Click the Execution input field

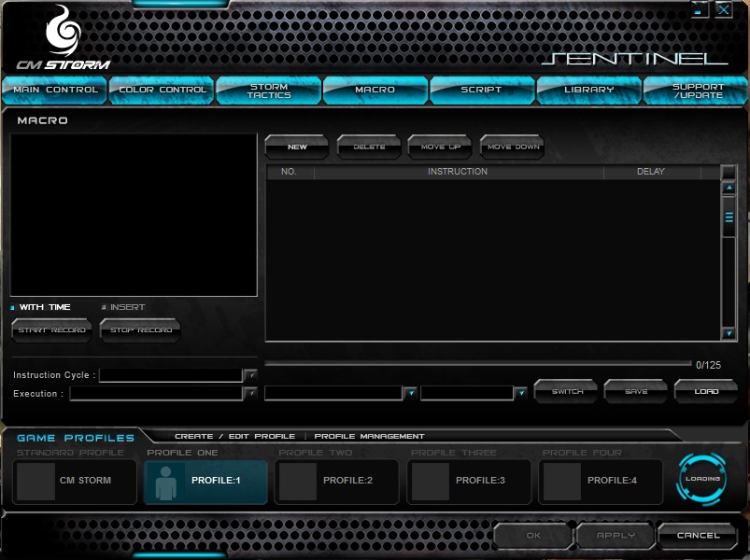tap(156, 393)
